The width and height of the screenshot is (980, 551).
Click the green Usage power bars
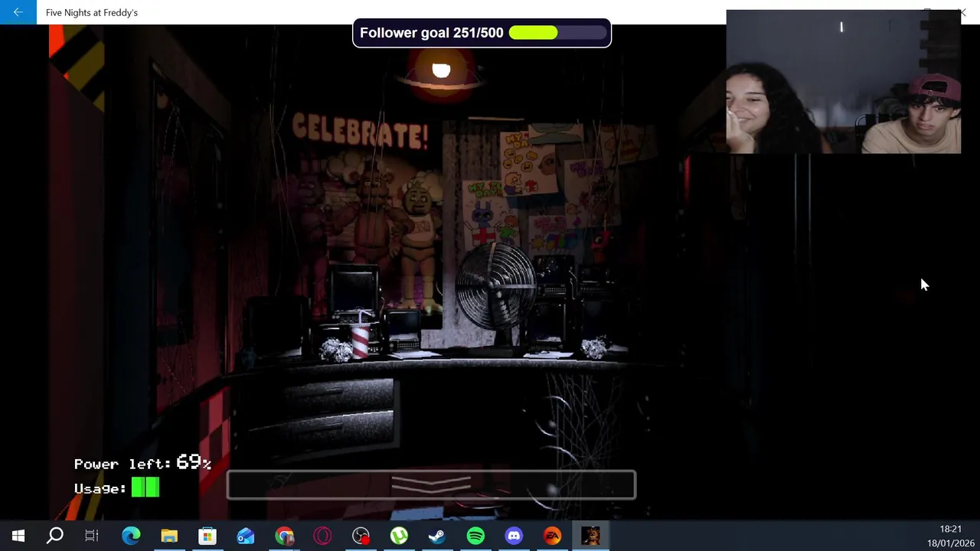coord(145,487)
